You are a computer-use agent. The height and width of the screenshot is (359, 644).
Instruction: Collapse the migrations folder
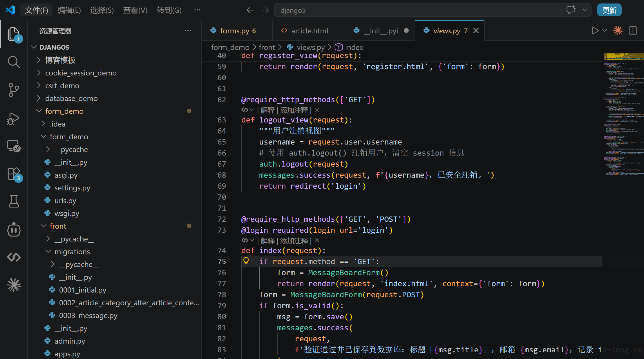[72, 252]
